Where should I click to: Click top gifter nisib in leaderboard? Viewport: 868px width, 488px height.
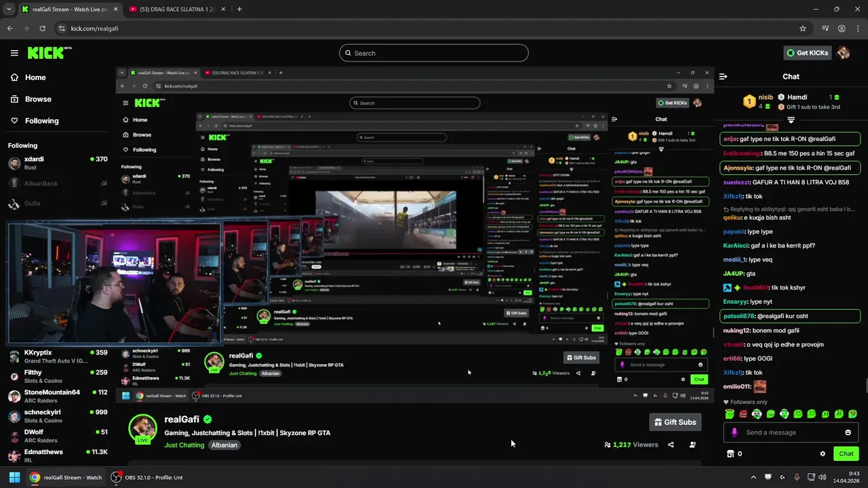click(x=766, y=97)
